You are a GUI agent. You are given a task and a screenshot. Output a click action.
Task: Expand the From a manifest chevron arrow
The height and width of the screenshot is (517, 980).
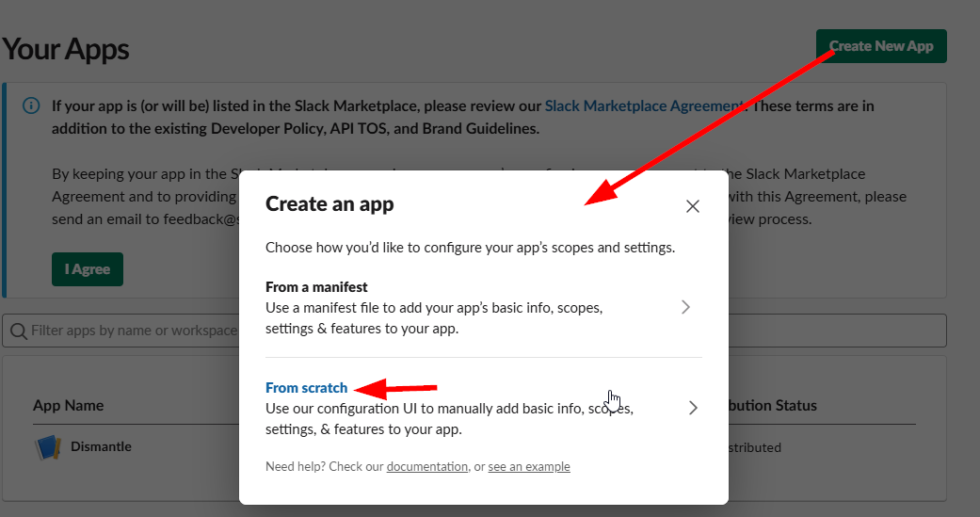point(686,307)
